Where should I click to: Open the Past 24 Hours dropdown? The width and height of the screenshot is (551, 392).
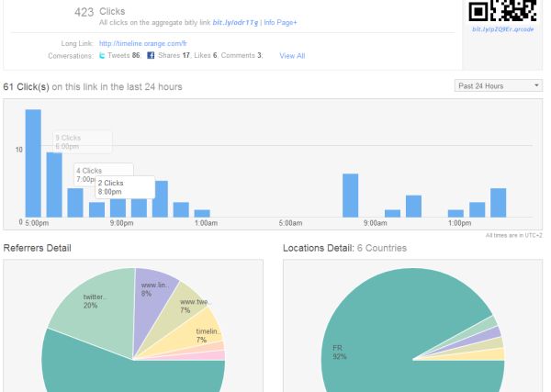click(x=498, y=85)
